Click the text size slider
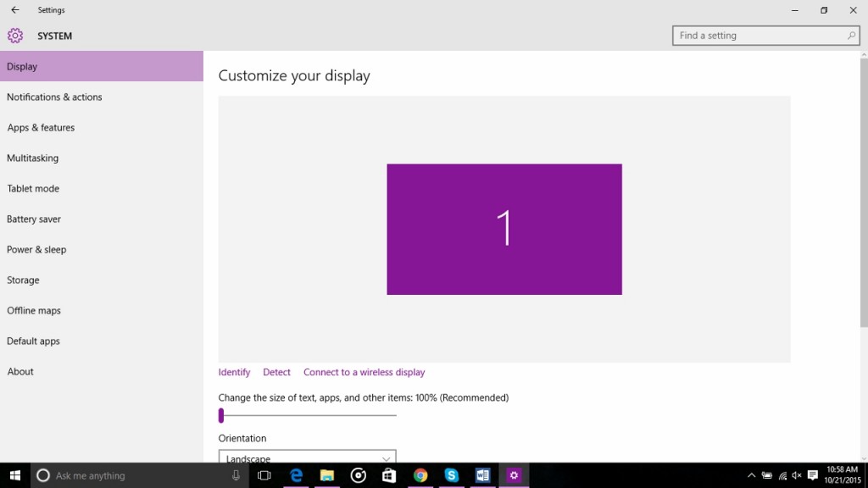Viewport: 868px width, 488px height. click(x=221, y=415)
